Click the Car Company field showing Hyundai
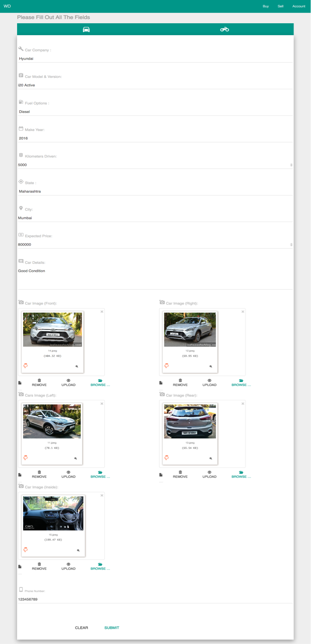The width and height of the screenshot is (311, 644). point(155,58)
